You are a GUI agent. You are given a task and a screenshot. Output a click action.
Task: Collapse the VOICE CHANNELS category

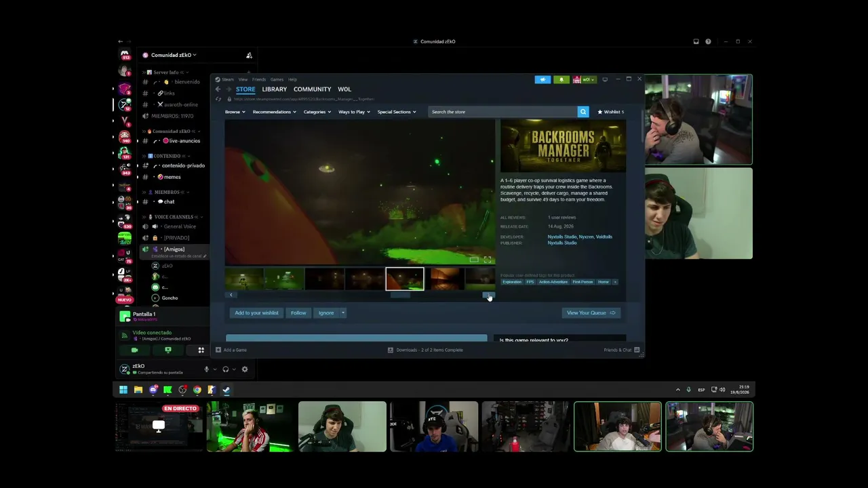click(174, 217)
